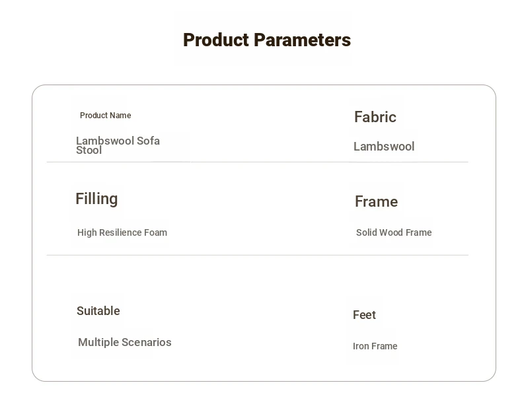Click the Product Parameters heading
522x420 pixels.
click(x=267, y=40)
